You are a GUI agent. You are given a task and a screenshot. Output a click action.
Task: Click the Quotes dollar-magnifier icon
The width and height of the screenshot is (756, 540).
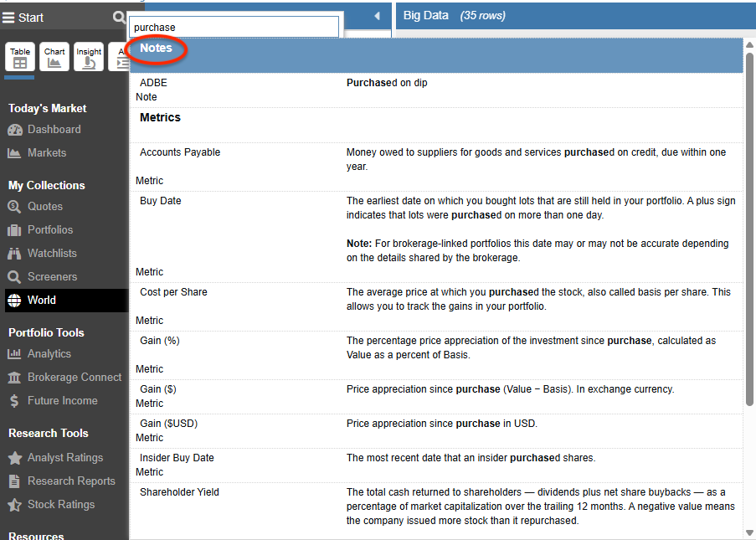tap(14, 207)
